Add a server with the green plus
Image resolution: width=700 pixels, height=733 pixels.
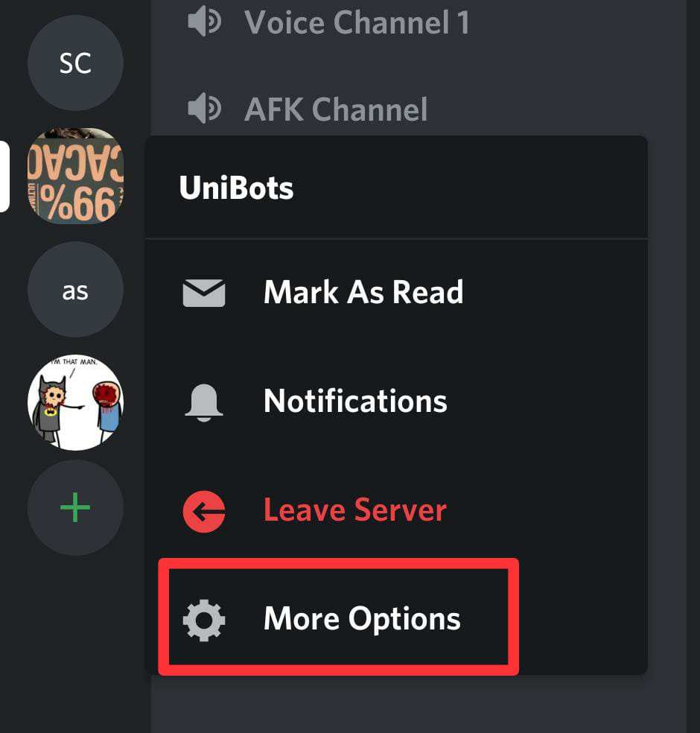pyautogui.click(x=75, y=508)
